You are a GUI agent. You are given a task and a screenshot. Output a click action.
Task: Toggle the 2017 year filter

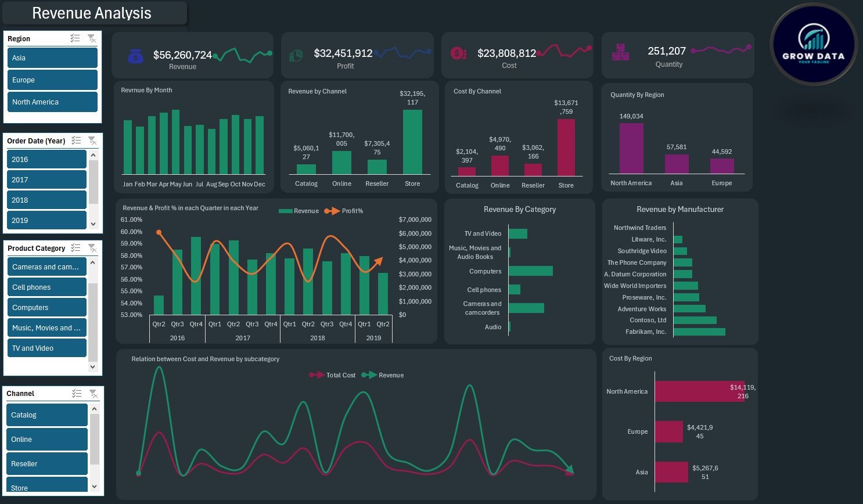click(46, 180)
